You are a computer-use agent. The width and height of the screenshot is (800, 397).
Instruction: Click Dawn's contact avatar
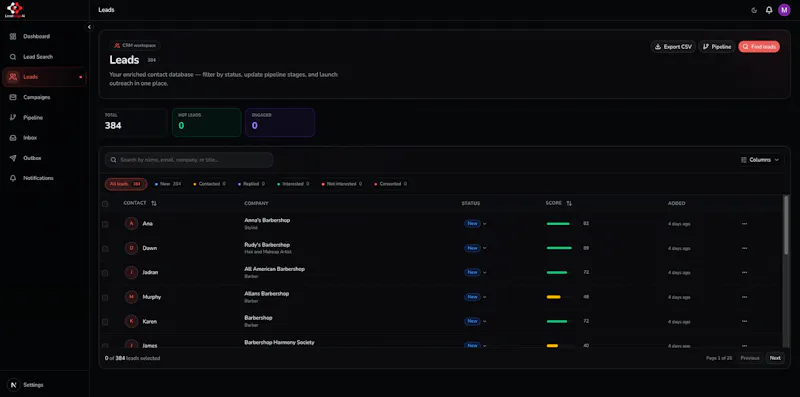[x=131, y=248]
